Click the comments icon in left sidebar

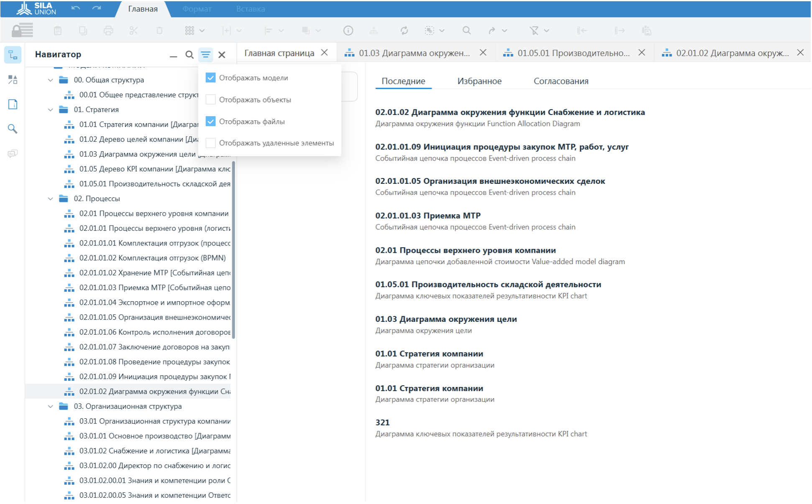click(13, 154)
